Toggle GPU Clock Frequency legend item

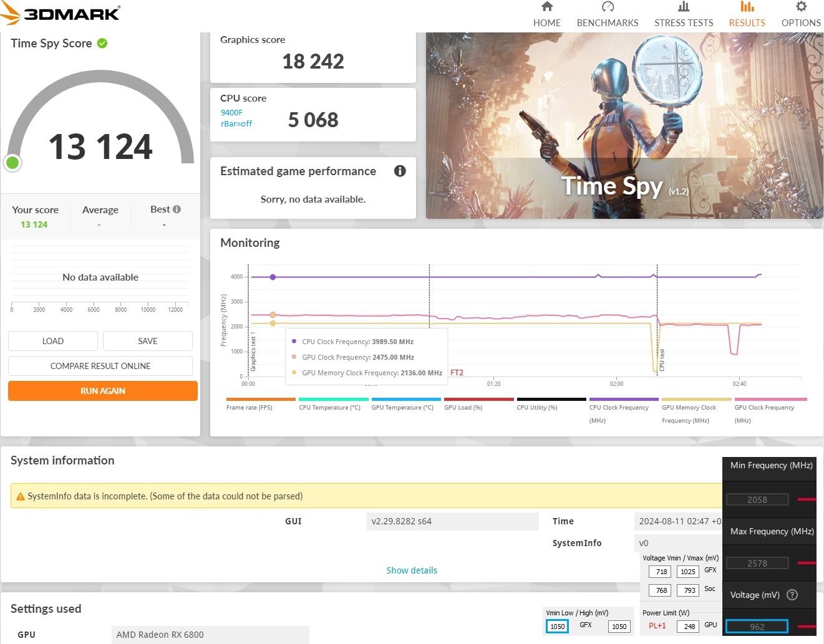770,410
